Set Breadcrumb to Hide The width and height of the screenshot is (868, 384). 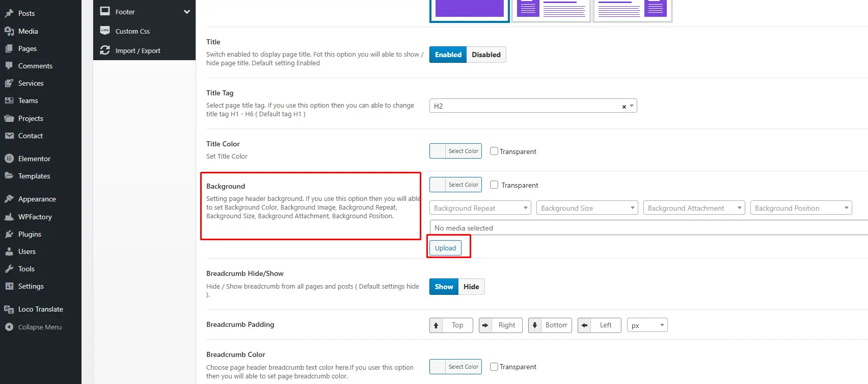471,287
